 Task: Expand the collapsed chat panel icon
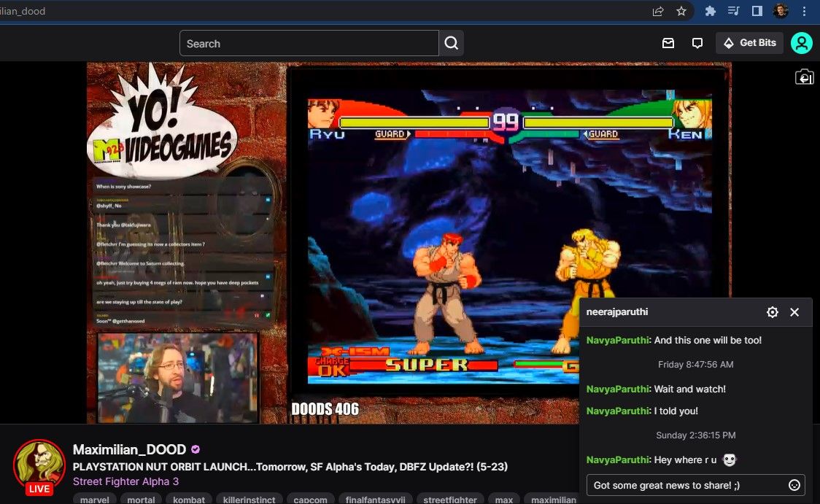(804, 77)
